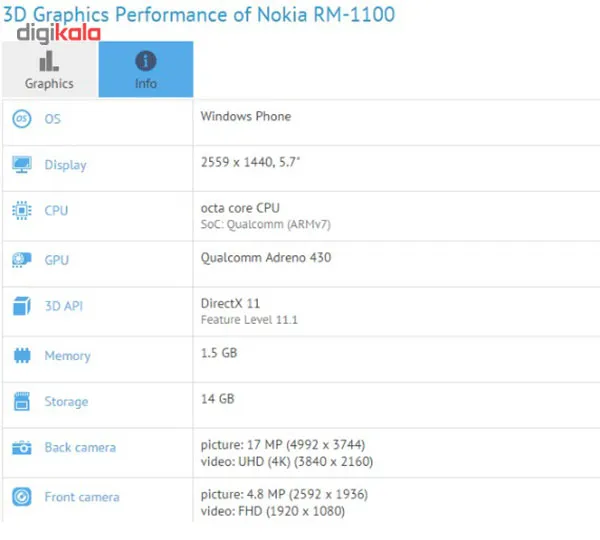Select the Info tab
This screenshot has height=540, width=600.
coord(146,69)
